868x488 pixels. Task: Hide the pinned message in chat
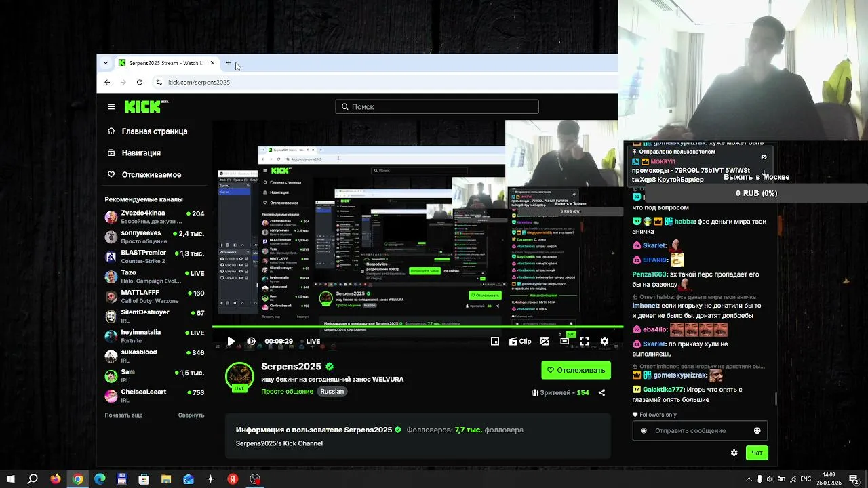click(764, 157)
